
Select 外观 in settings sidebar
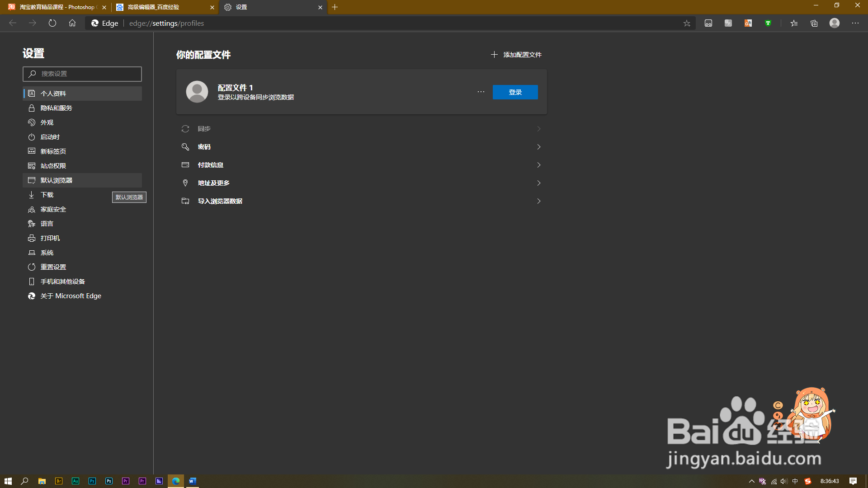[47, 122]
